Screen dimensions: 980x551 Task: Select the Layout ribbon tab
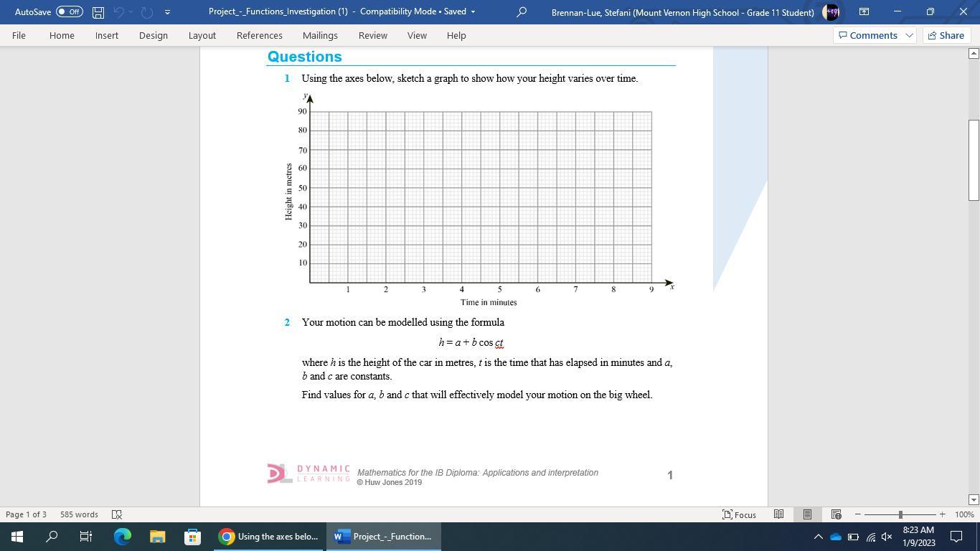pyautogui.click(x=202, y=35)
